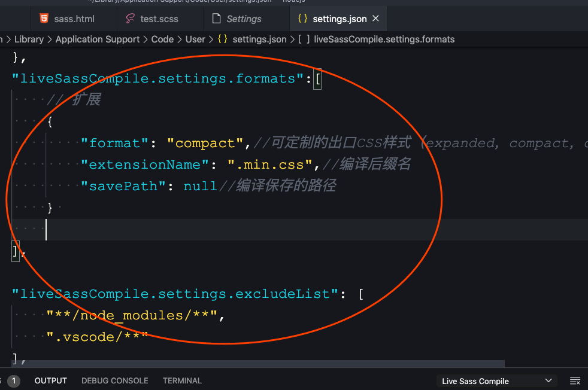Close the settings.json tab
Image resolution: width=588 pixels, height=390 pixels.
[x=375, y=19]
